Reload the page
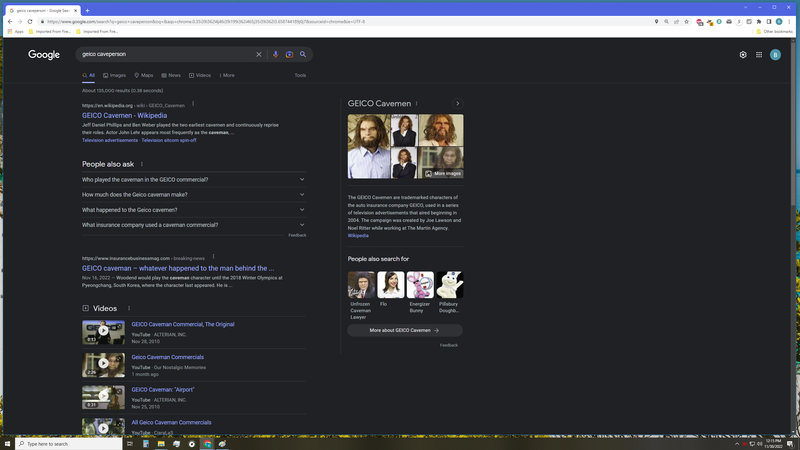Viewport: 800px width, 450px height. (30, 21)
